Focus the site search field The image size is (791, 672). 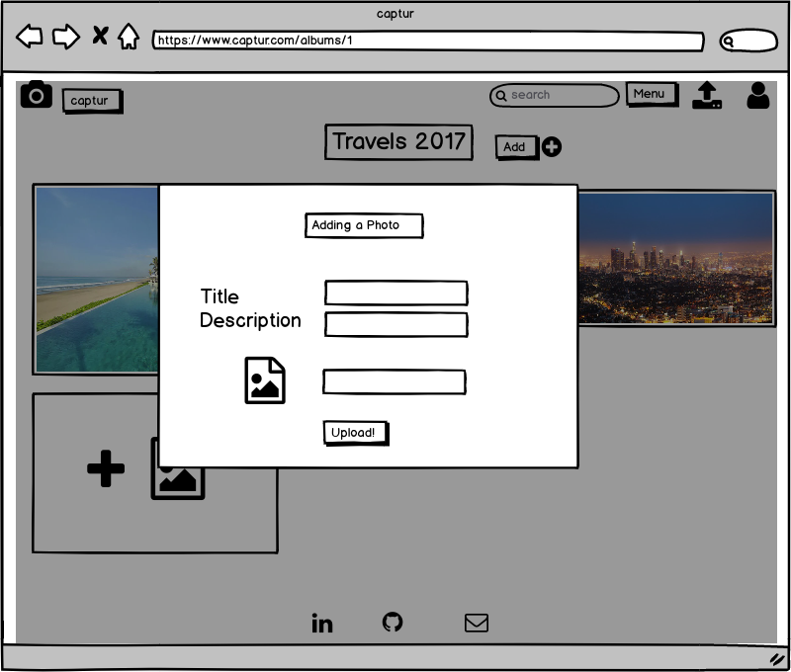point(554,95)
